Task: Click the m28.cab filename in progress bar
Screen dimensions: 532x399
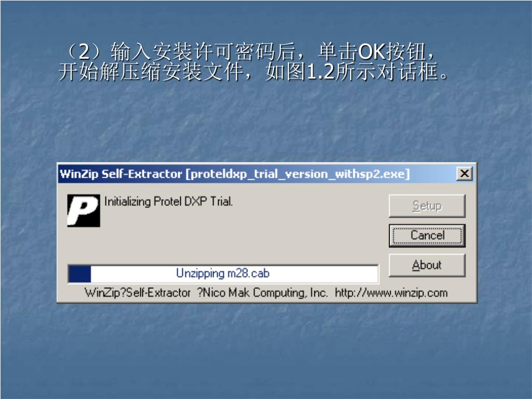Action: pyautogui.click(x=248, y=273)
